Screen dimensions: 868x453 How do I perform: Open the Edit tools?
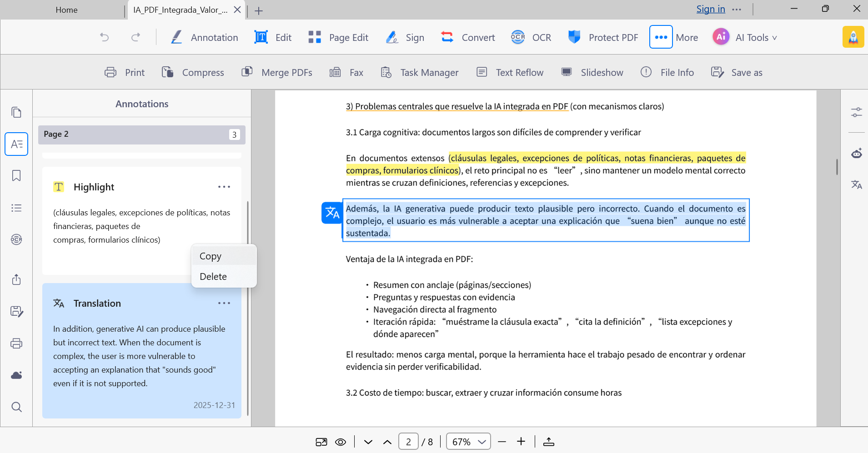[273, 37]
